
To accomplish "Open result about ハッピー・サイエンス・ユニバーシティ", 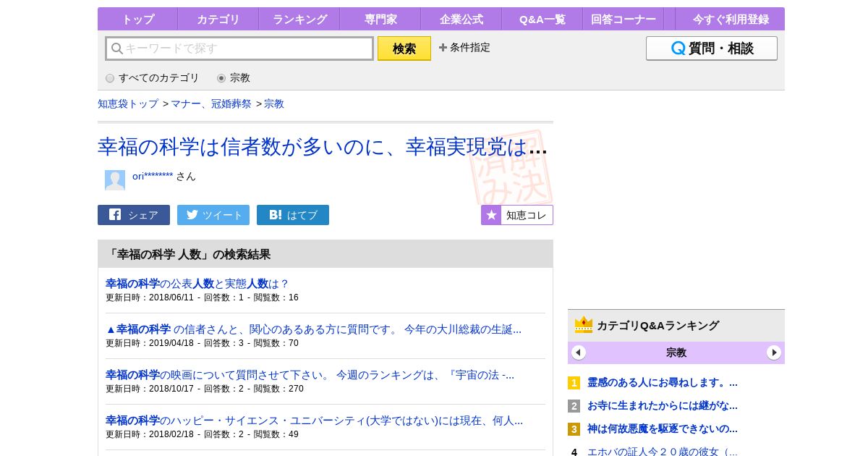I will [314, 421].
